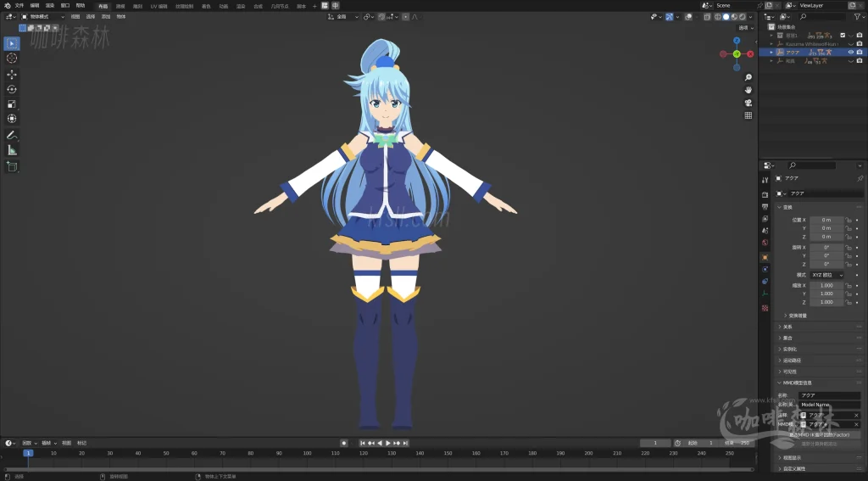Click the camera view icon in viewport
The width and height of the screenshot is (868, 481).
[748, 102]
